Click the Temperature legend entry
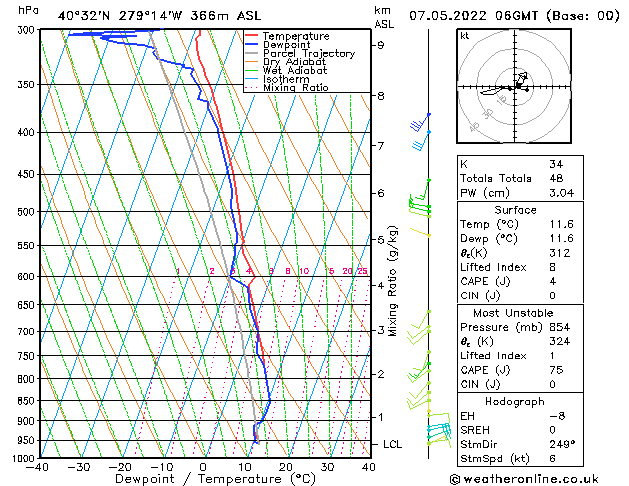 tap(296, 36)
